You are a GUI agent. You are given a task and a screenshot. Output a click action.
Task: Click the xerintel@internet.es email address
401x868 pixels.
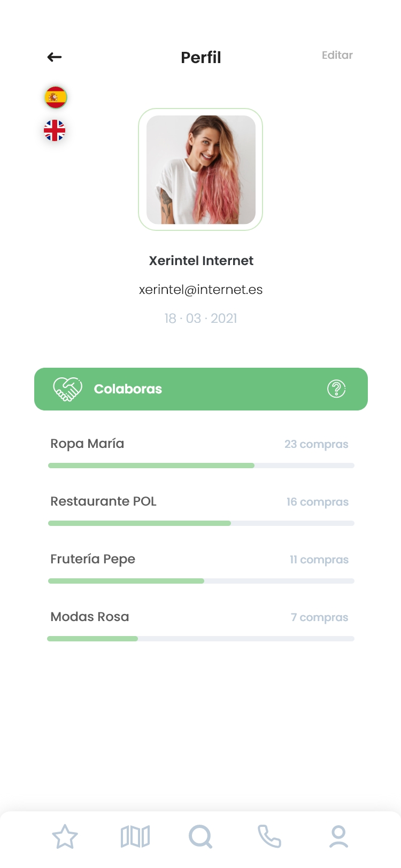201,290
